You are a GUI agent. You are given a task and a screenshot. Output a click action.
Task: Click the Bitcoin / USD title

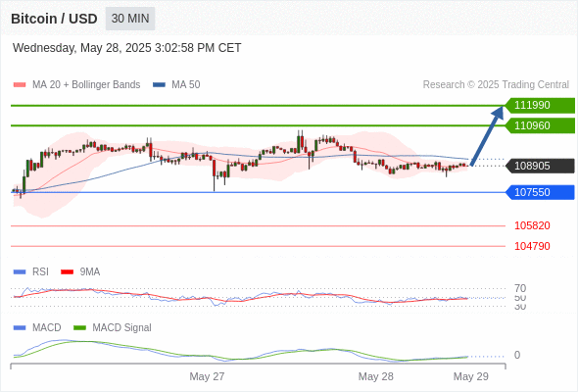click(54, 19)
